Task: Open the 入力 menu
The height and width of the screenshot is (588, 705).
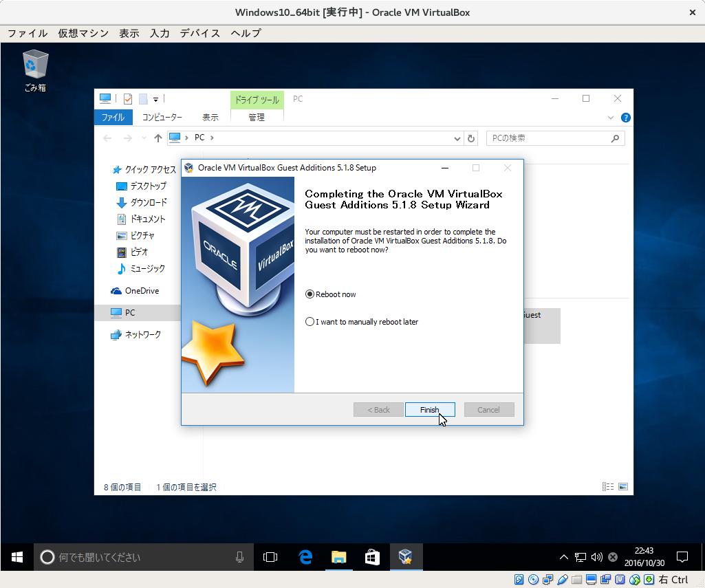Action: pos(160,33)
